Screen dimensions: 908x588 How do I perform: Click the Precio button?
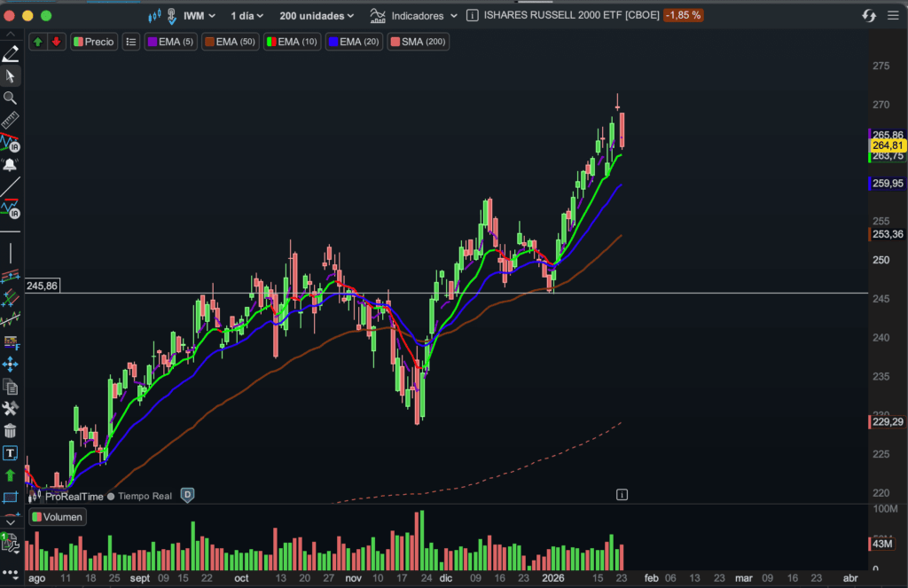(x=94, y=42)
